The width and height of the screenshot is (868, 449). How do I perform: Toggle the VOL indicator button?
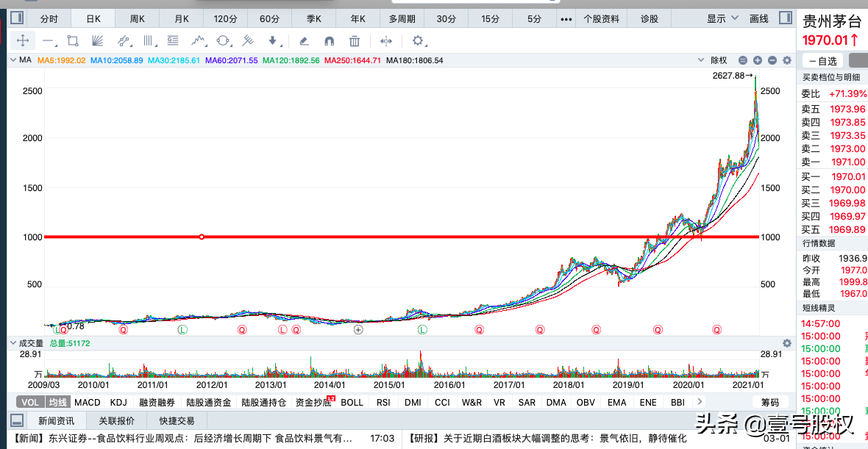[30, 402]
